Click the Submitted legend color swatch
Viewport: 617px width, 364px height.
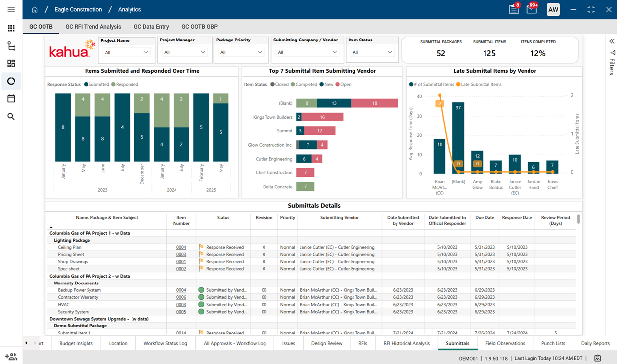[86, 84]
